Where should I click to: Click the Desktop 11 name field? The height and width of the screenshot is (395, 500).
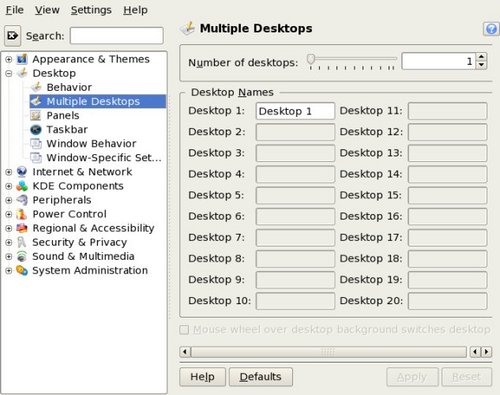click(x=447, y=111)
